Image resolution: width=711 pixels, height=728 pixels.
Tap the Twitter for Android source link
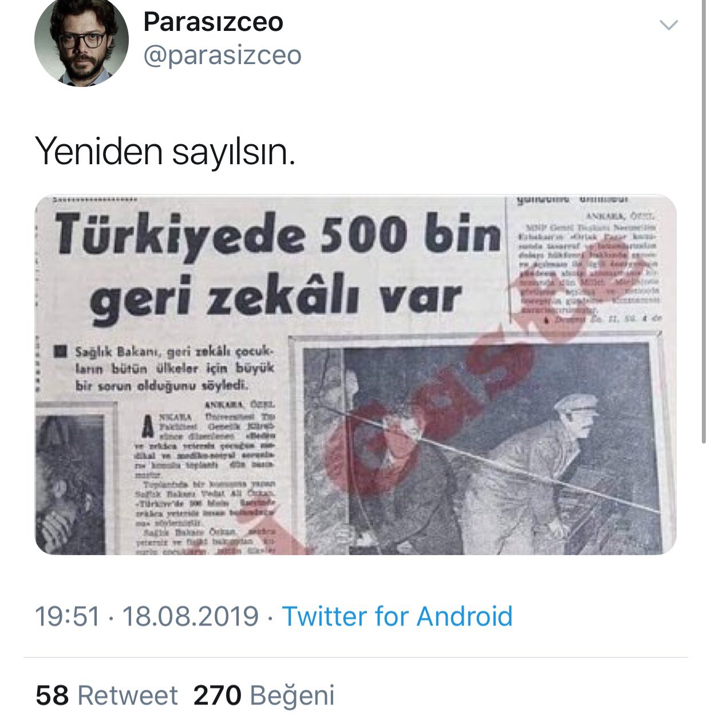point(397,616)
